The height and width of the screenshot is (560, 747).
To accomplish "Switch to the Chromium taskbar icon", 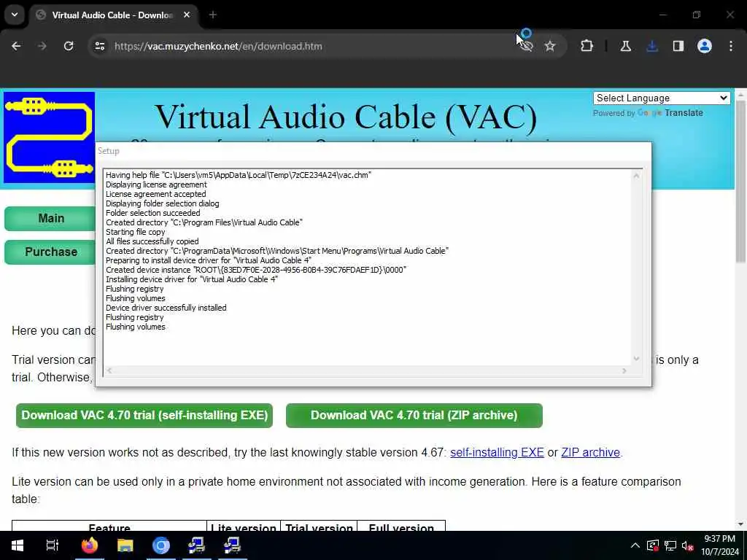I will click(161, 545).
